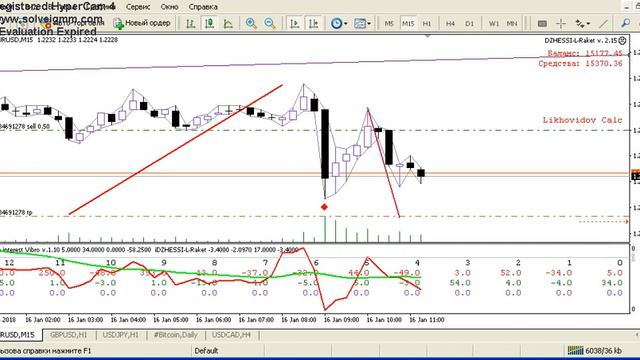The width and height of the screenshot is (640, 360).
Task: Open the line studies dropdown arrow
Action: [588, 24]
